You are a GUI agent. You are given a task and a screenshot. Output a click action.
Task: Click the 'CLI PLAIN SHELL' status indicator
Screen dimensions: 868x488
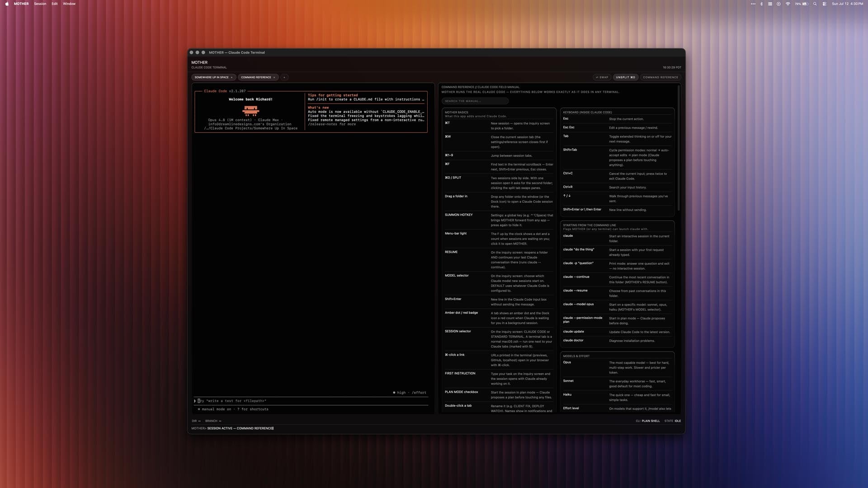(x=647, y=421)
